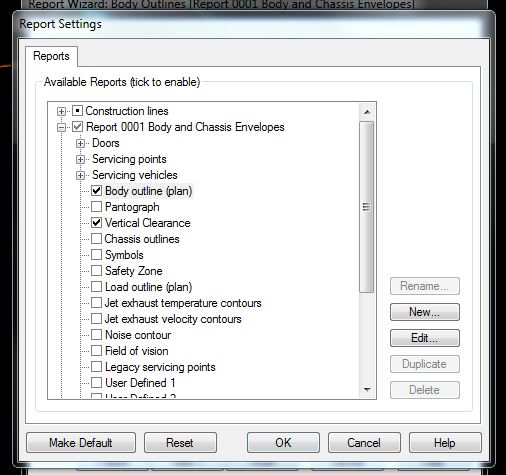Screen dimensions: 506x475
Task: Tick the Chassis outlines checkbox
Action: 96,239
